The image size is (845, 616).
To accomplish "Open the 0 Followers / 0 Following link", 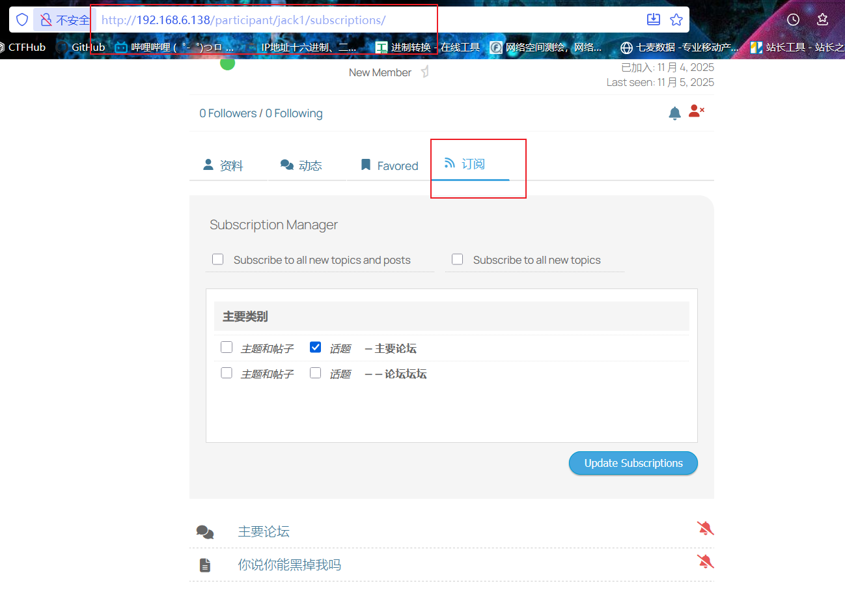I will click(260, 113).
